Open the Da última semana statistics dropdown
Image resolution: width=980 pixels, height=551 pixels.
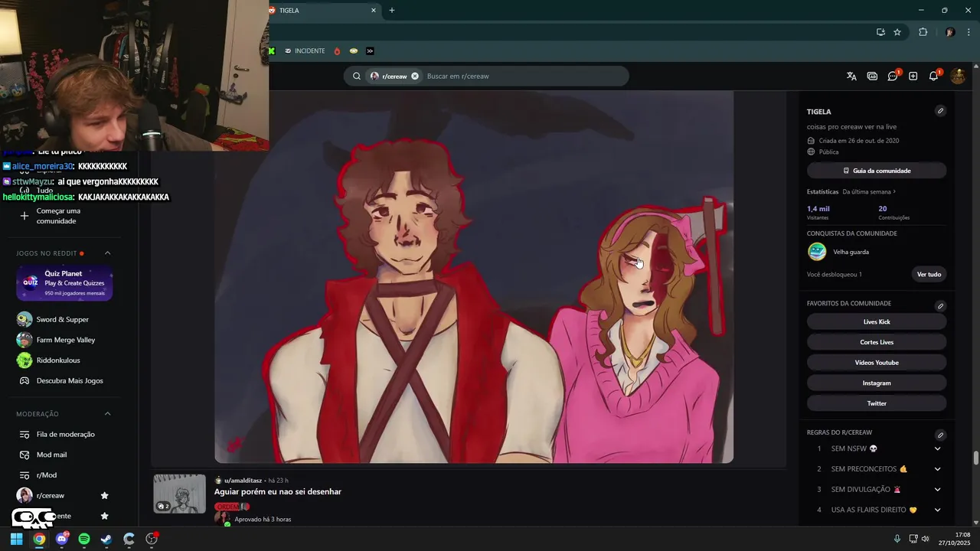tap(869, 192)
